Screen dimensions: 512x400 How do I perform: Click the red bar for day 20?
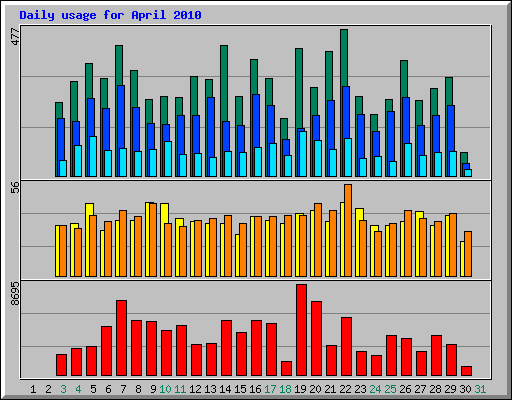(x=316, y=339)
